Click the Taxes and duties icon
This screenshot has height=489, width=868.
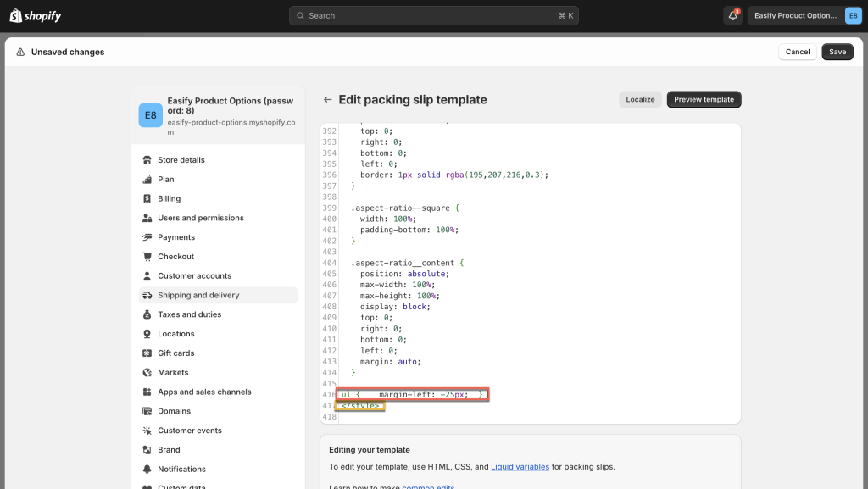(147, 314)
